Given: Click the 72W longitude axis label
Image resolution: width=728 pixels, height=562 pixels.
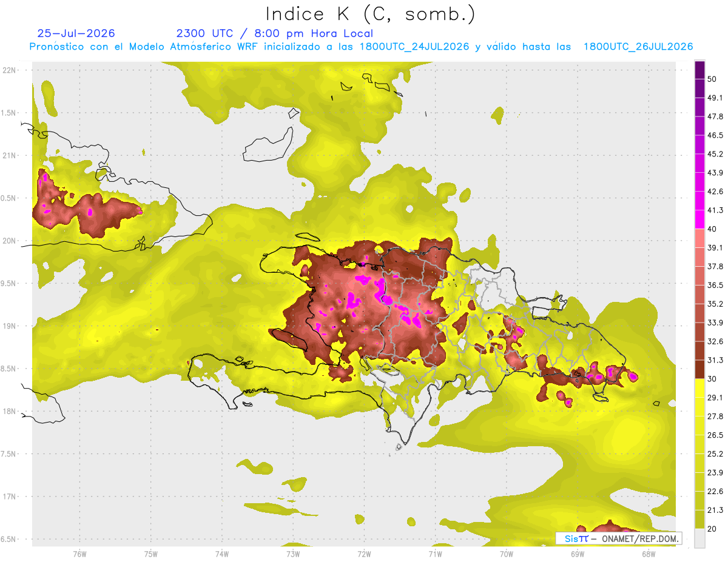Looking at the screenshot, I should click(x=364, y=554).
